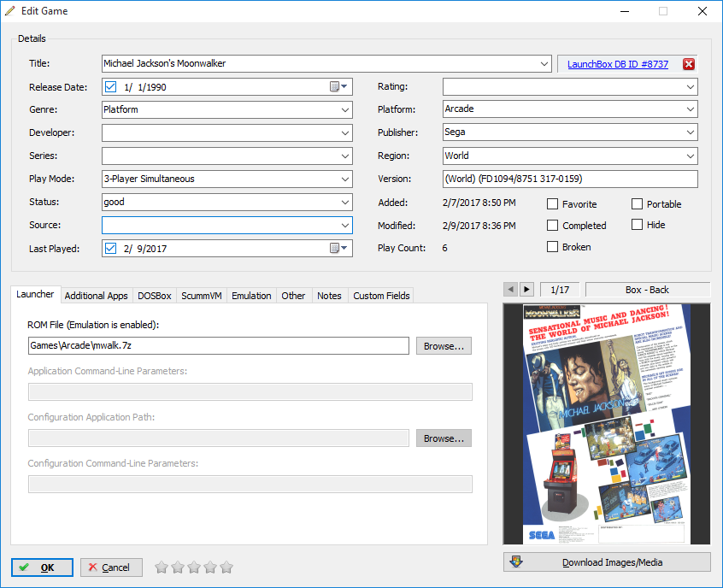
Task: Click the OK button
Action: [x=42, y=567]
